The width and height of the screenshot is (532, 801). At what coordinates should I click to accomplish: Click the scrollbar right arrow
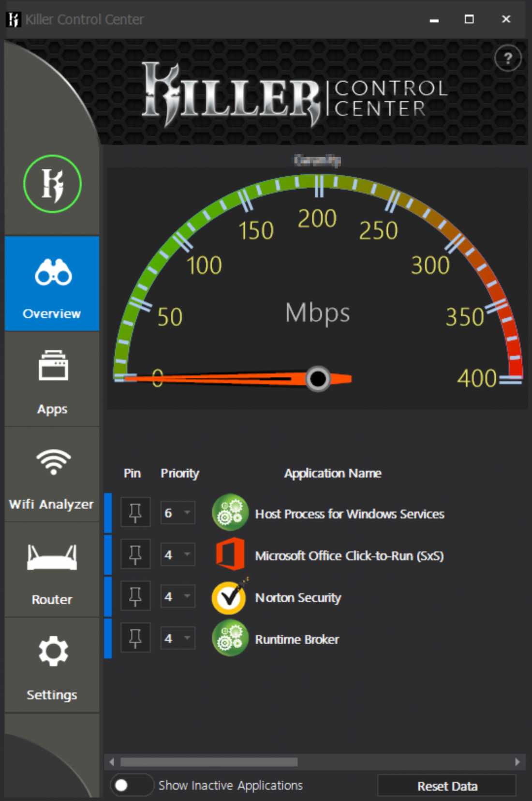tap(517, 762)
